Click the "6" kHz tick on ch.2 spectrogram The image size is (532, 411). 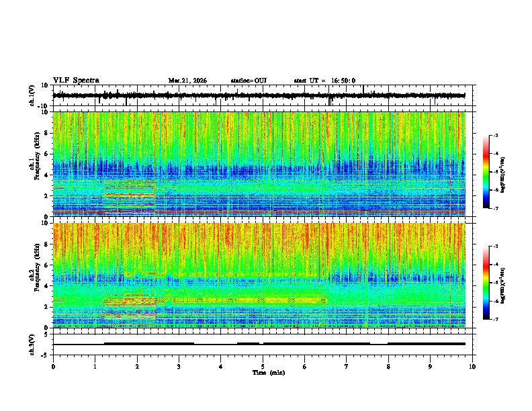pos(46,265)
